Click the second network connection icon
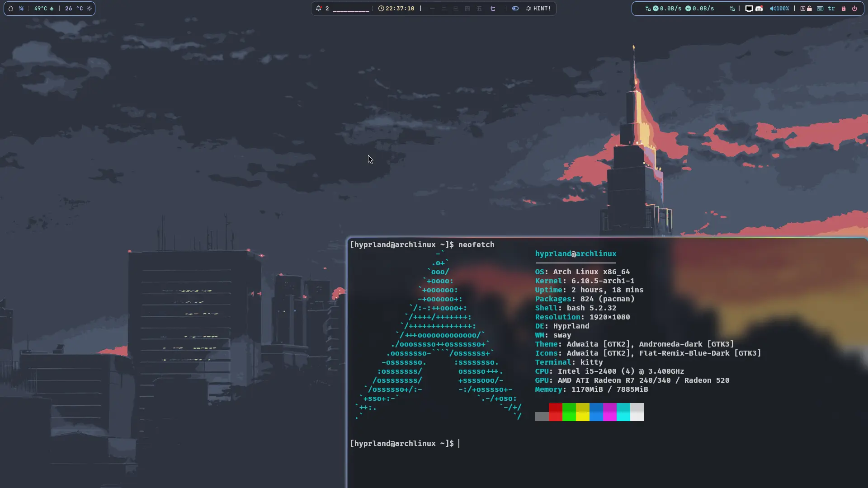868x488 pixels. tap(732, 9)
